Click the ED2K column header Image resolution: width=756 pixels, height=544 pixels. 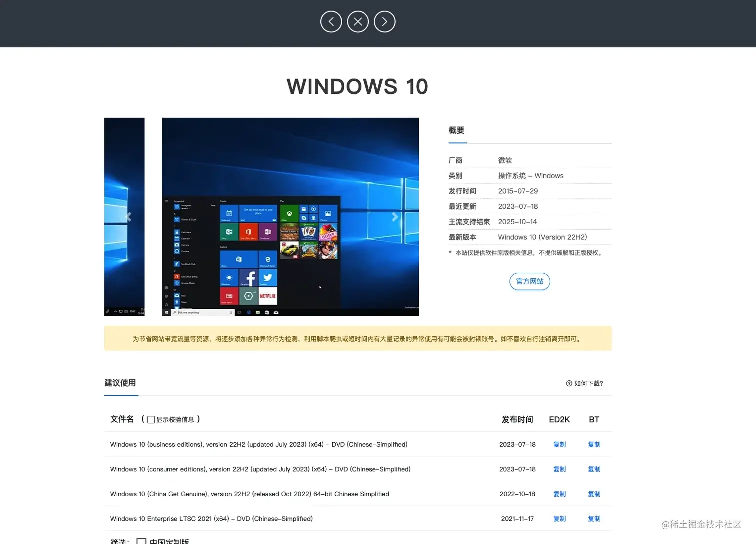tap(559, 419)
